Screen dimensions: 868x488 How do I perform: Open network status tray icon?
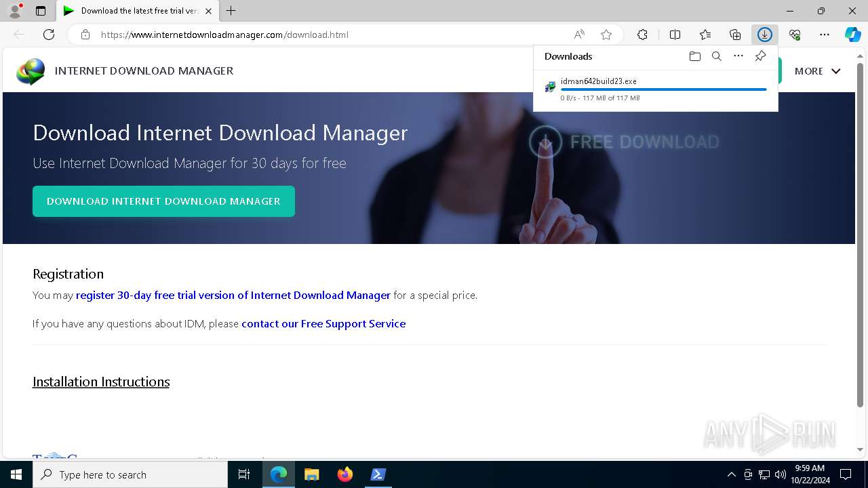(x=764, y=474)
